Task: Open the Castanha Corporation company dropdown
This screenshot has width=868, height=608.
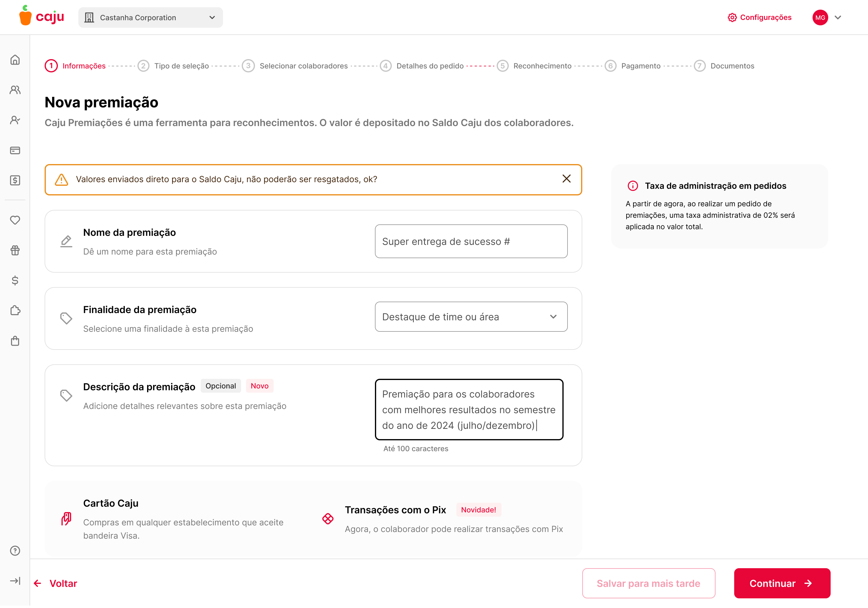Action: point(150,17)
